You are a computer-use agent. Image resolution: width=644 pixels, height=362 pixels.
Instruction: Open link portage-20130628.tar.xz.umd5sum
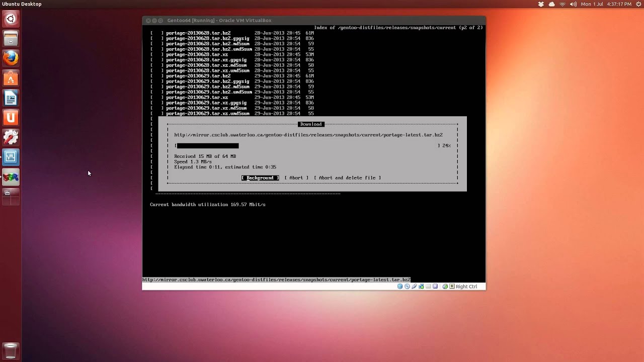click(x=207, y=70)
